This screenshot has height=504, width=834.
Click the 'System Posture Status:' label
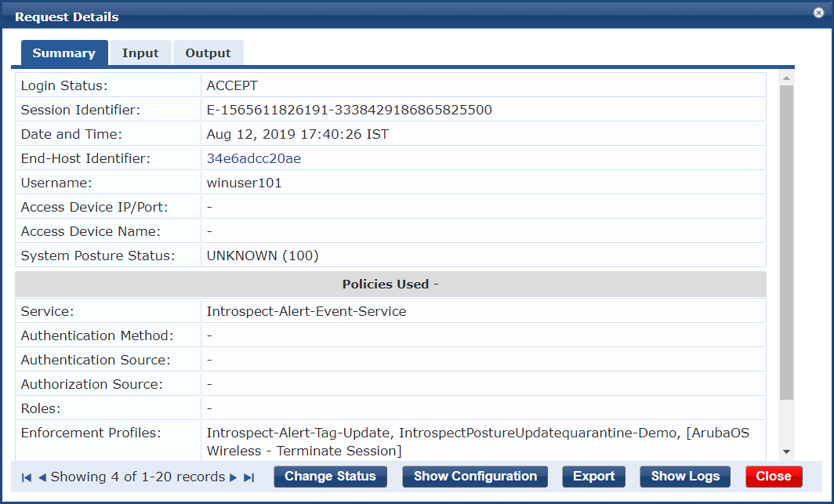pos(98,256)
